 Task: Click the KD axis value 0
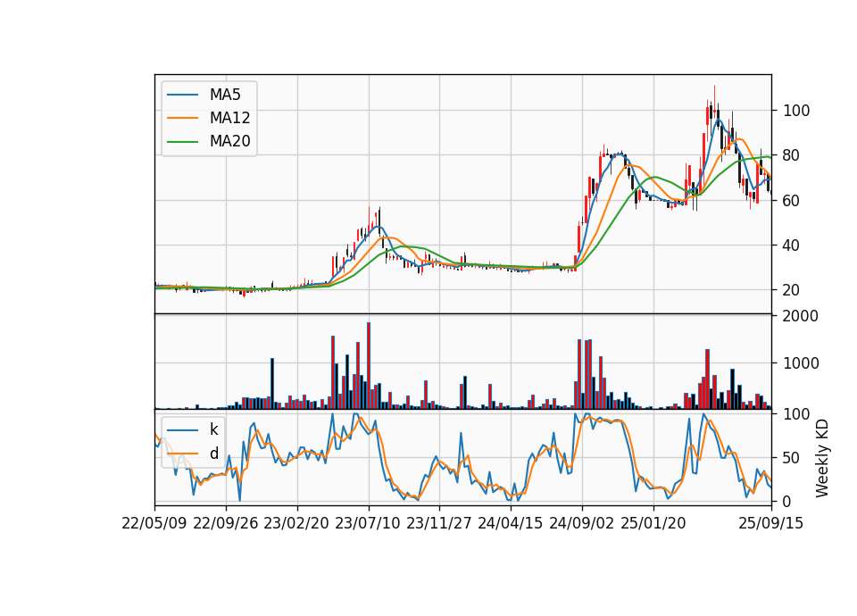(786, 501)
